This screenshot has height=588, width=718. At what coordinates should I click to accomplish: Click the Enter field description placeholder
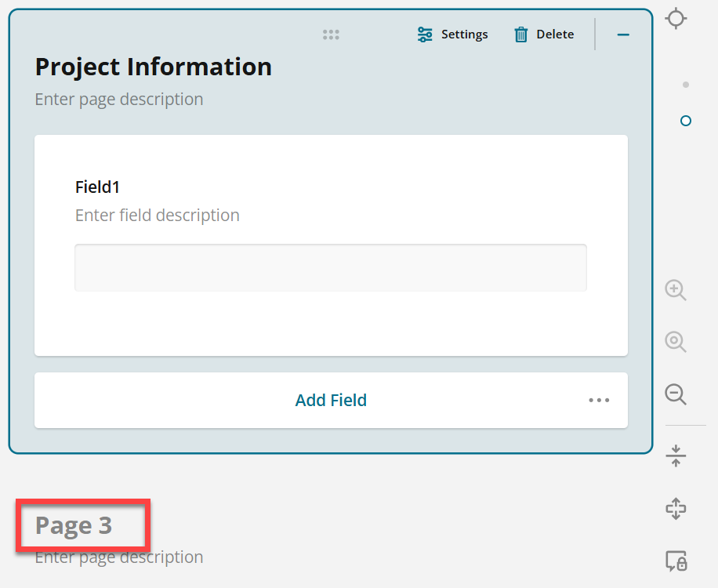(x=157, y=216)
